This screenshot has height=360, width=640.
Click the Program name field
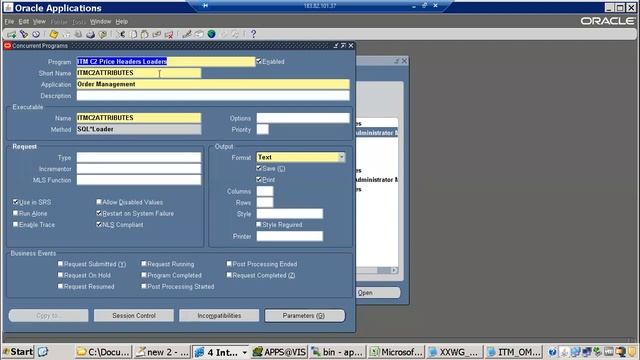pos(166,61)
